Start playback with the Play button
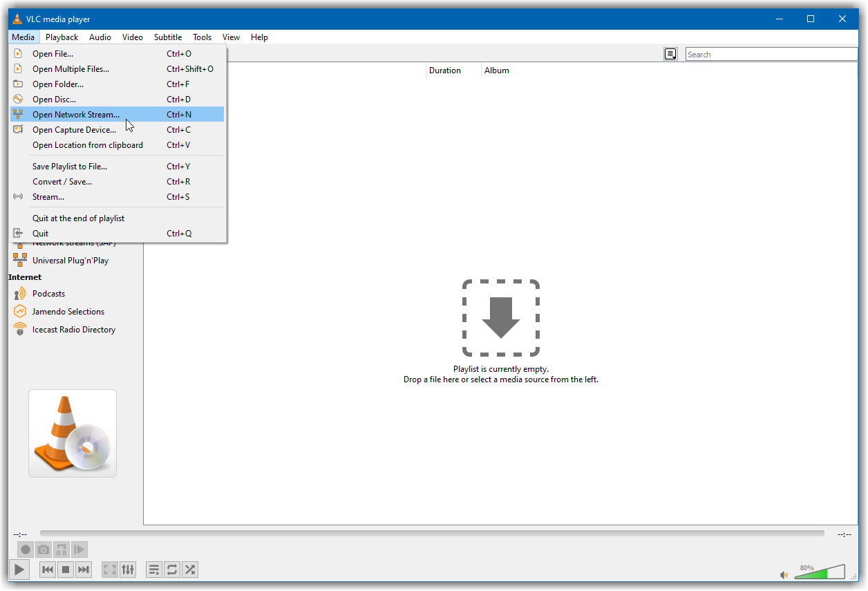The height and width of the screenshot is (591, 868). [x=19, y=570]
